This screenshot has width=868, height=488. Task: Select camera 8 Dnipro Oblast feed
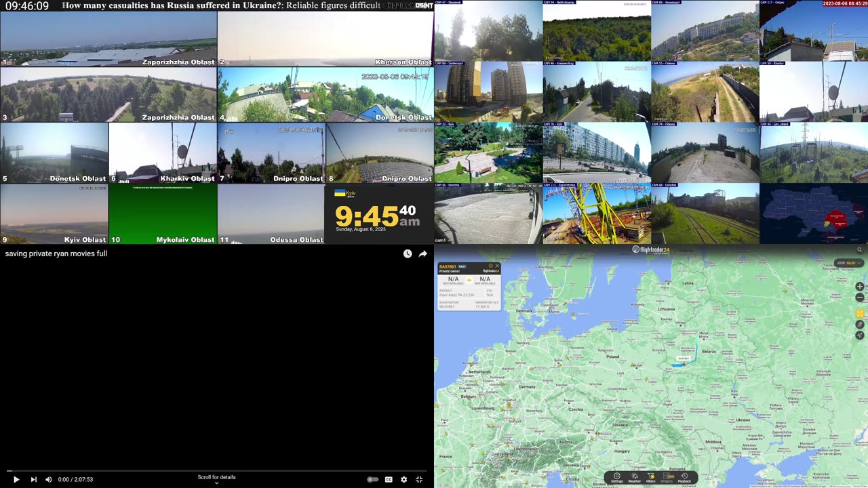[380, 153]
